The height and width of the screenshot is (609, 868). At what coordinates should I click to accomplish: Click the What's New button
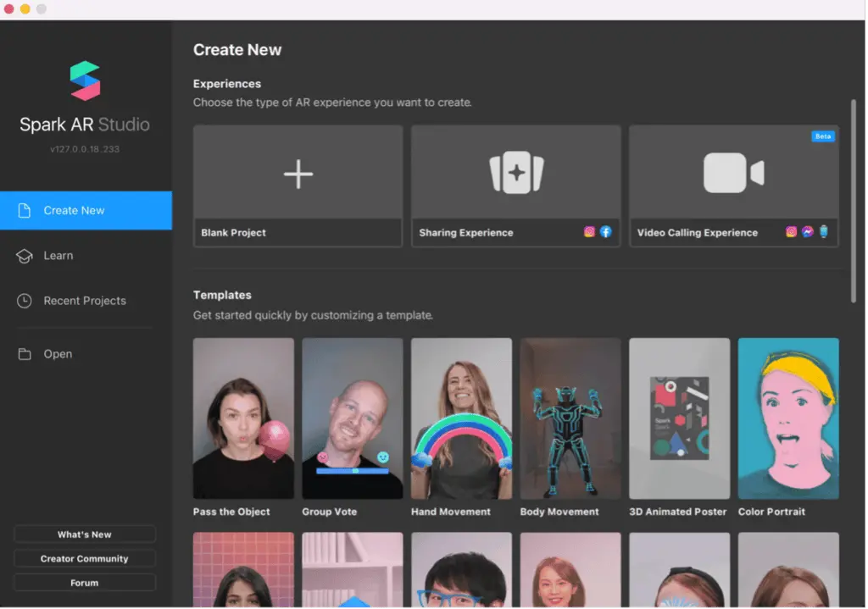(84, 534)
